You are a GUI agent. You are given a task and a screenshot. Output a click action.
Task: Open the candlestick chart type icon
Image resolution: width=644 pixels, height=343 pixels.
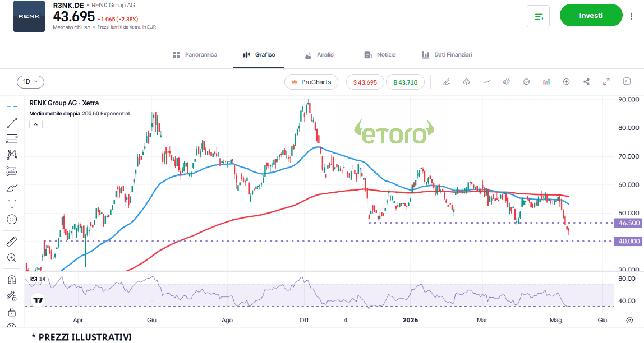pyautogui.click(x=507, y=82)
